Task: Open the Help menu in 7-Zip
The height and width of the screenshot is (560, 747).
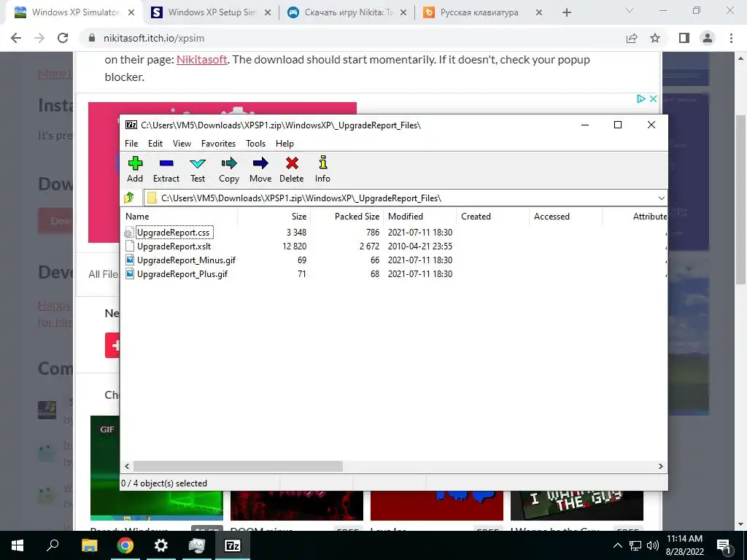Action: pyautogui.click(x=285, y=144)
